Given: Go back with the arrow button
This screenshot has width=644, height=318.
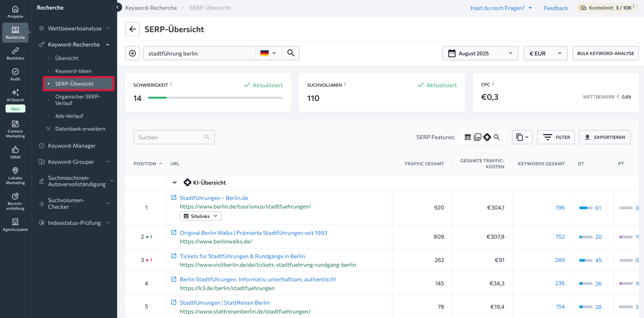Looking at the screenshot, I should 133,29.
